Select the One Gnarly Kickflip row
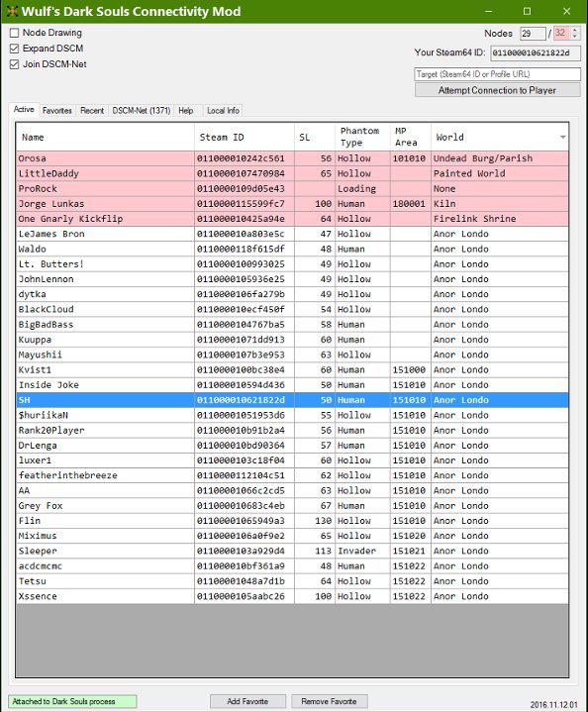 tap(292, 219)
